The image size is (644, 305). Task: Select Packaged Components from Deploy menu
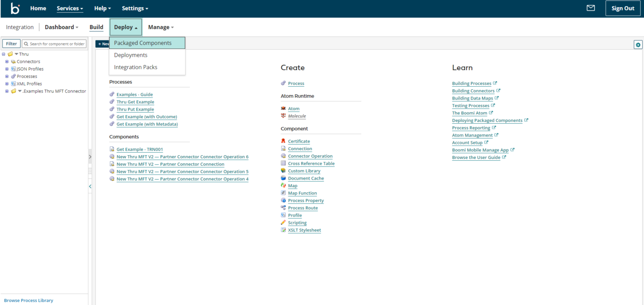143,43
